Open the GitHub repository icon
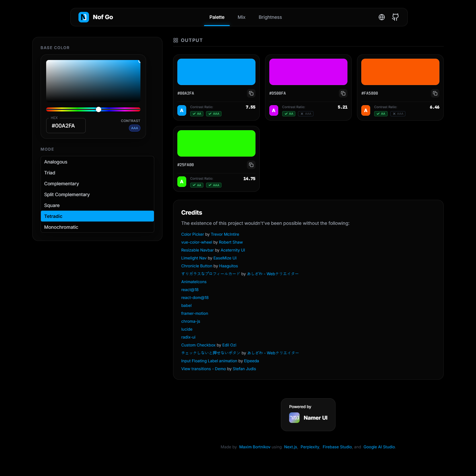 pos(395,17)
